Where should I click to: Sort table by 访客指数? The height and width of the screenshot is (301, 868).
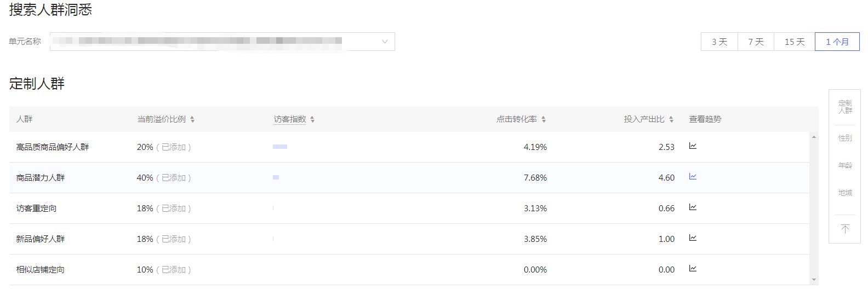(x=312, y=119)
